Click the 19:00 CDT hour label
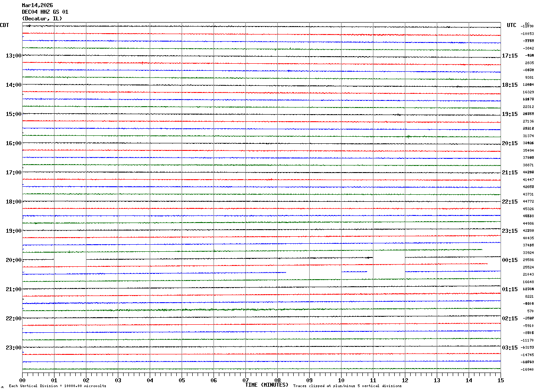 click(x=14, y=231)
